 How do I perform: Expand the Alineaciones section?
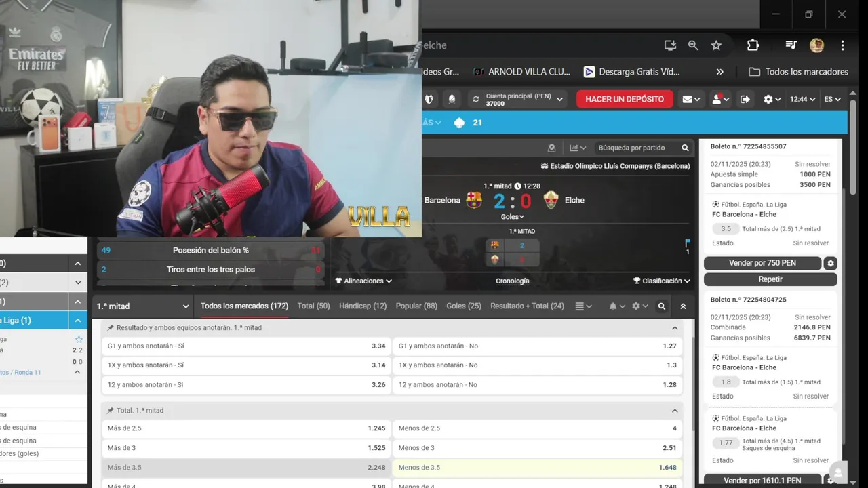click(x=363, y=281)
